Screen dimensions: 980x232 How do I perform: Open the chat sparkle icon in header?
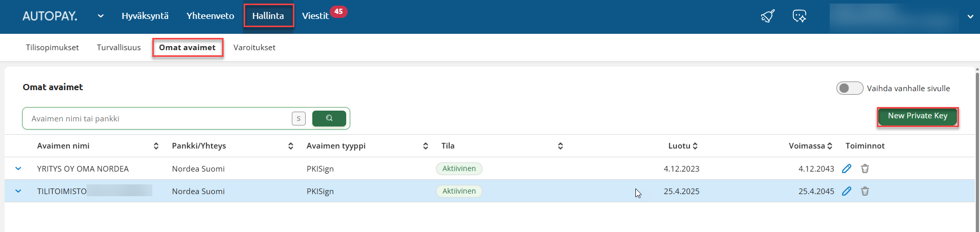(x=799, y=16)
